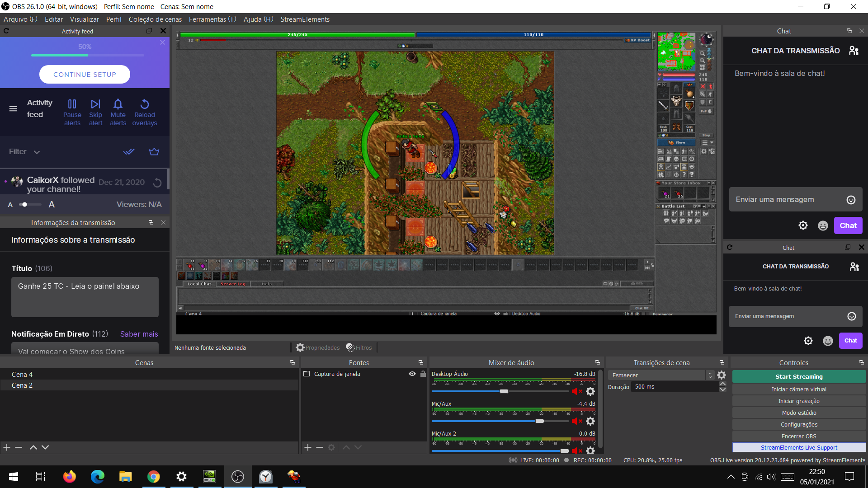Toggle lock on Captura de janela
This screenshot has width=868, height=488.
click(x=423, y=374)
